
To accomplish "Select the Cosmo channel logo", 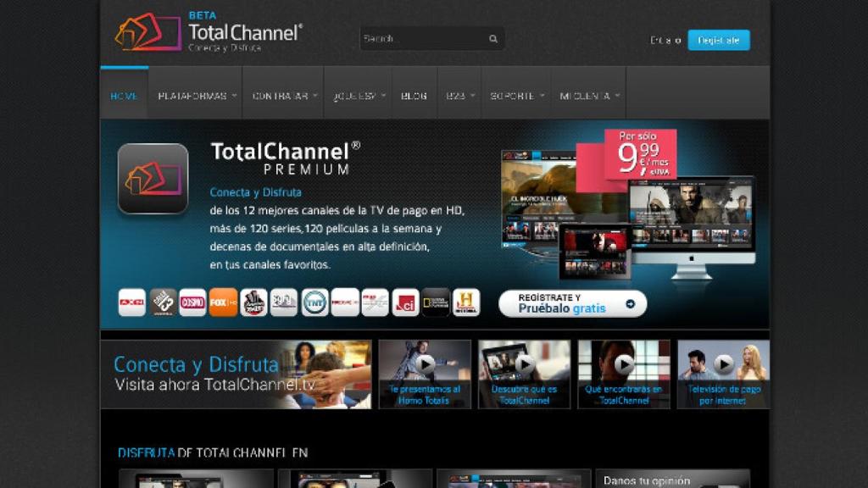I will click(x=191, y=302).
